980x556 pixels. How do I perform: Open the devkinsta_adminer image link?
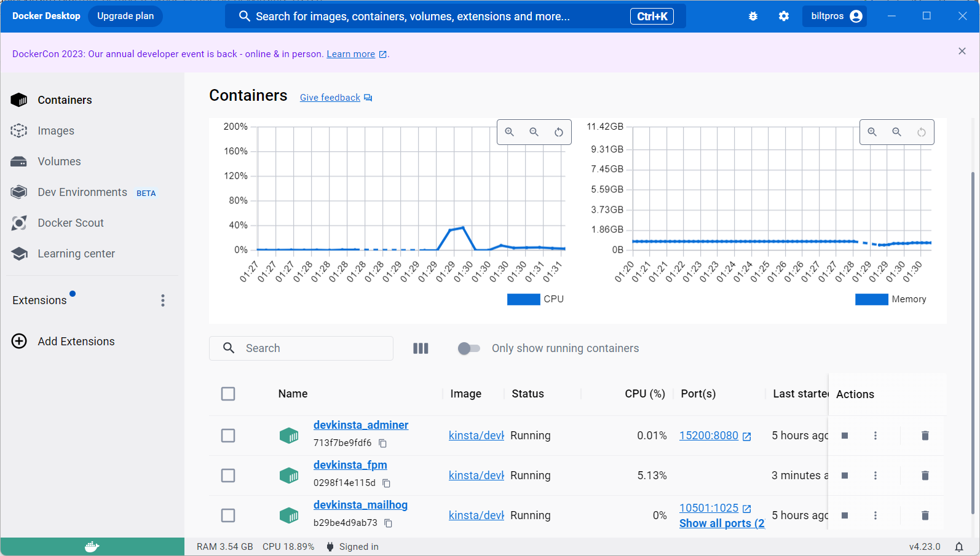(x=476, y=436)
